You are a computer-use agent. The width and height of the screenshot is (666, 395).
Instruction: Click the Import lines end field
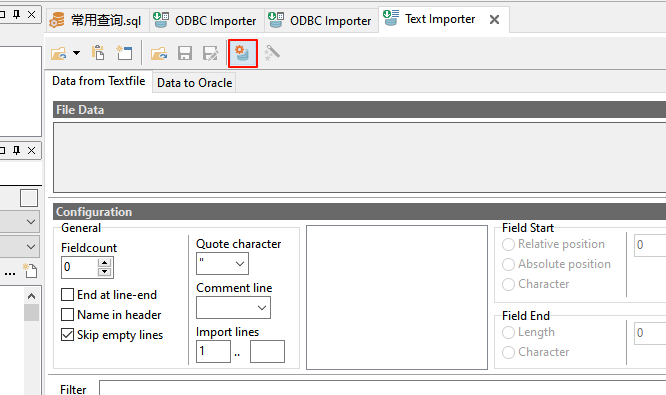click(267, 351)
